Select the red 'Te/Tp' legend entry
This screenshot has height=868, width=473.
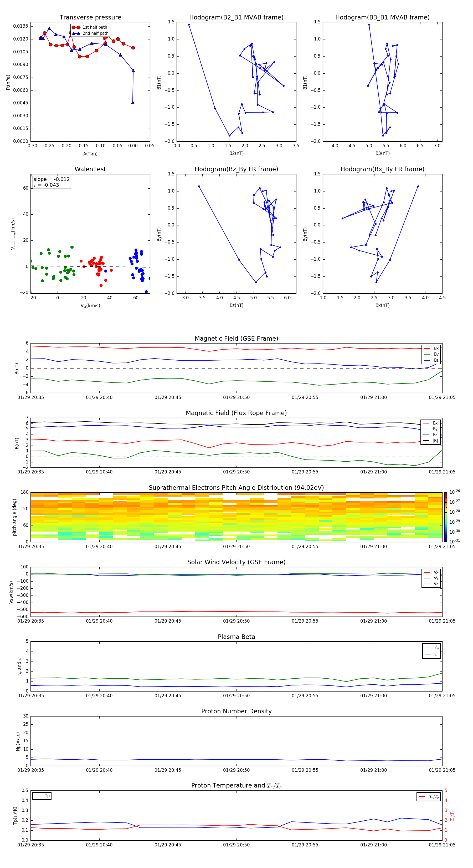pos(429,796)
